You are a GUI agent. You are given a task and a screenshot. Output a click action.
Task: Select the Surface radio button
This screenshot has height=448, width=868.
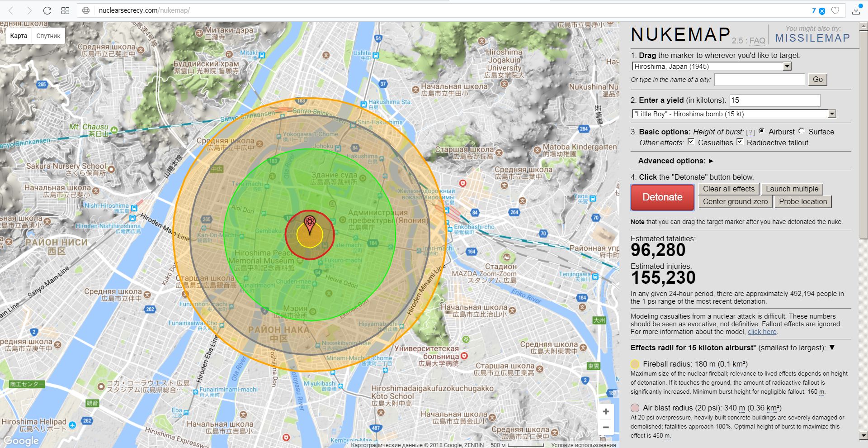[802, 131]
